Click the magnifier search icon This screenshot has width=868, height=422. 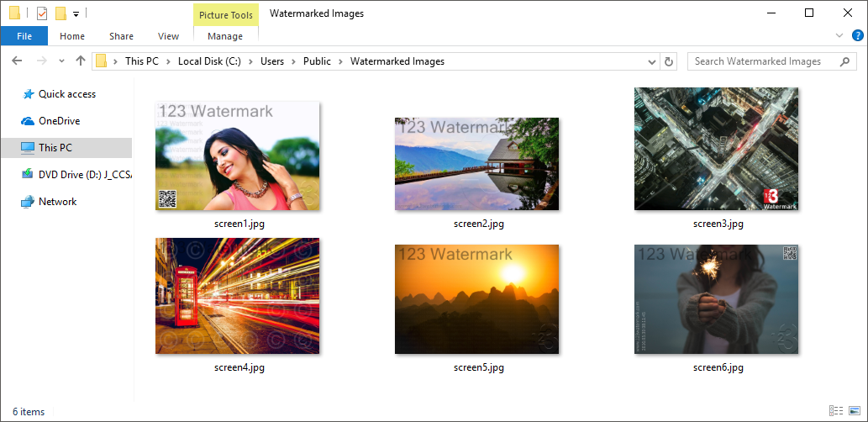(x=844, y=61)
